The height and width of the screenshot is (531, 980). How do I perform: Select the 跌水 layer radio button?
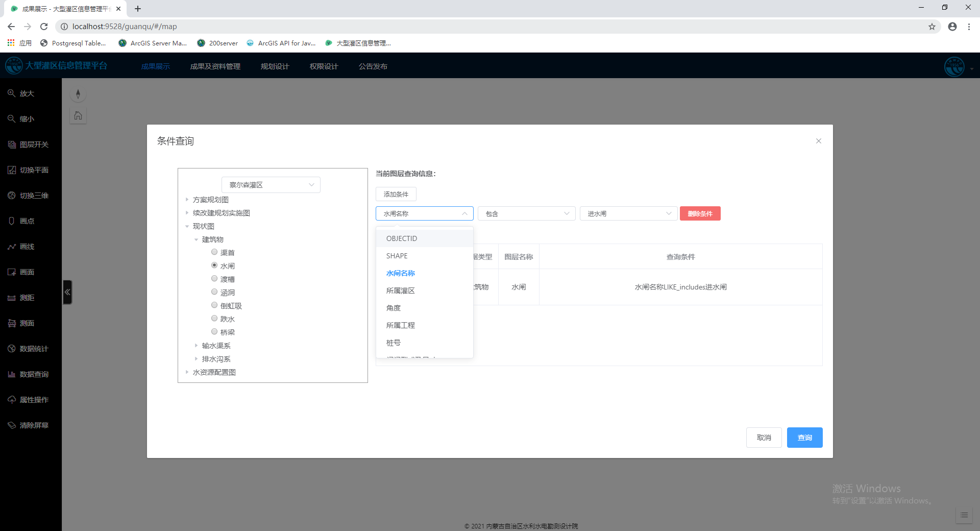(214, 318)
